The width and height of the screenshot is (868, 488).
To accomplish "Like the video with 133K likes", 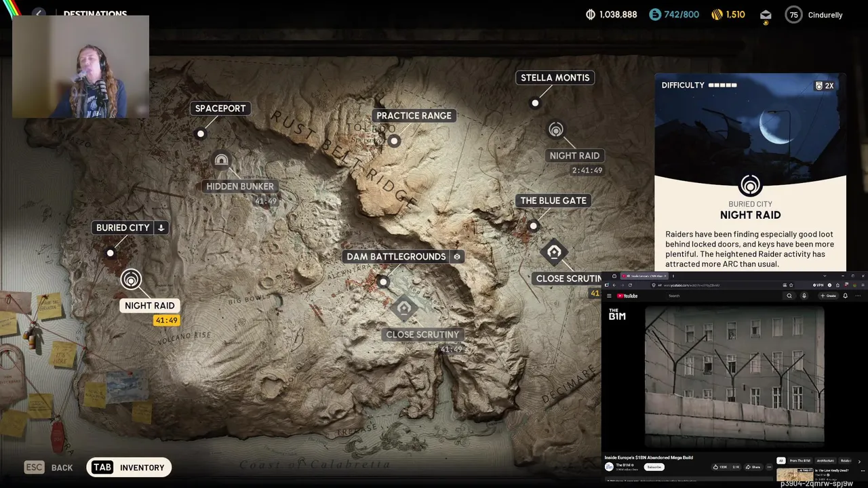I will point(720,467).
